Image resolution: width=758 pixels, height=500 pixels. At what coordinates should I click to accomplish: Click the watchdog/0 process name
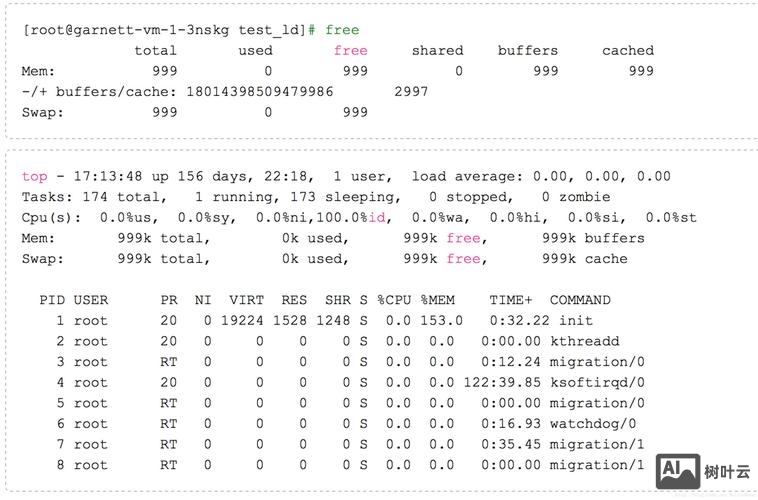point(593,424)
